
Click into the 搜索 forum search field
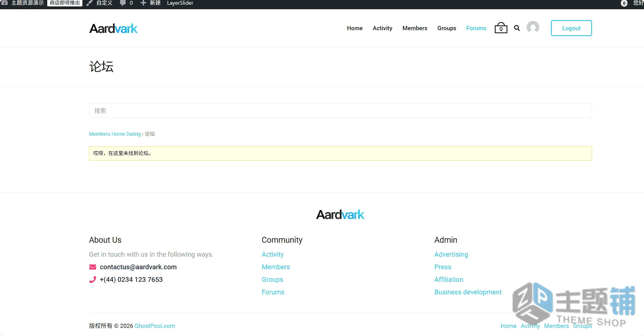click(340, 111)
